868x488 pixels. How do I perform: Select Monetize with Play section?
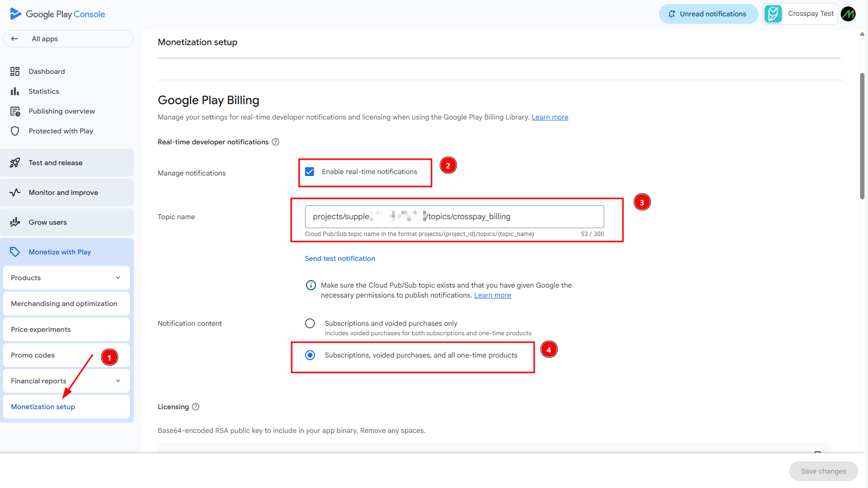pos(67,252)
